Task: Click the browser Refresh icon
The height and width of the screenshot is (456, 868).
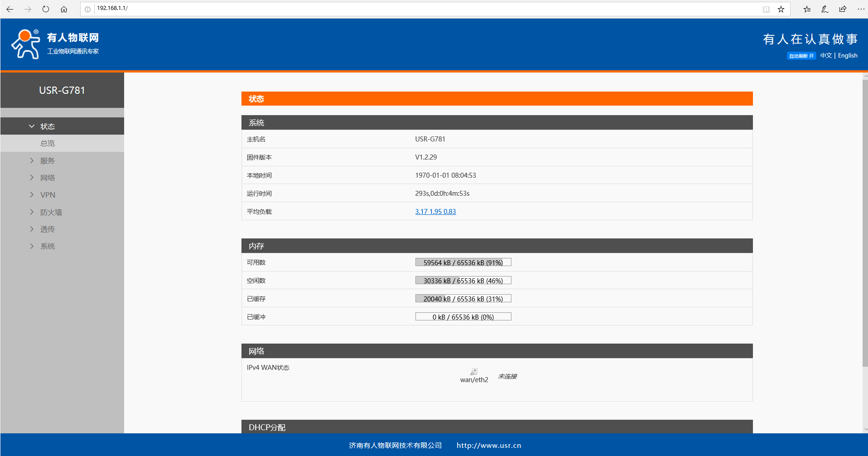Action: coord(46,9)
